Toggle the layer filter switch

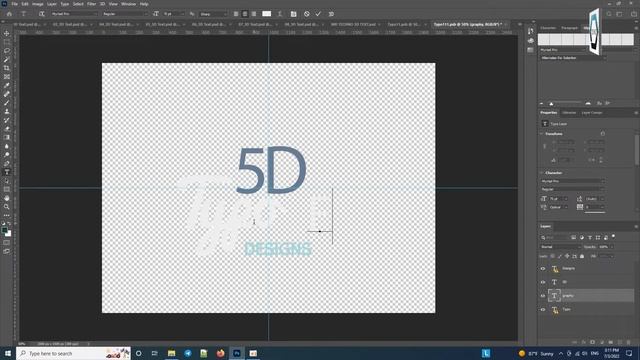[x=613, y=237]
